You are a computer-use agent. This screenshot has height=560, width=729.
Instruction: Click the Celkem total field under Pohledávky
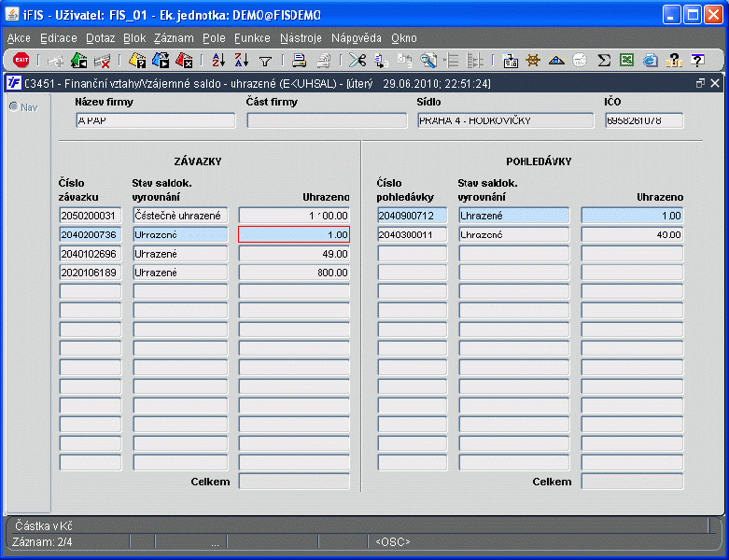632,482
